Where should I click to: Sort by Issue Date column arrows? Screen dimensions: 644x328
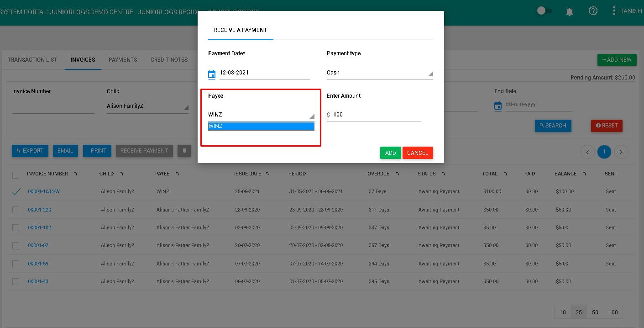(x=267, y=174)
